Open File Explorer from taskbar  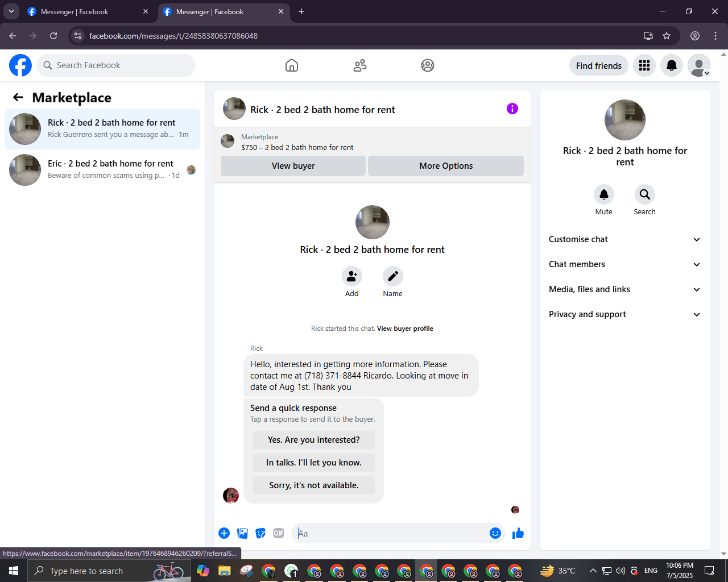coord(225,571)
